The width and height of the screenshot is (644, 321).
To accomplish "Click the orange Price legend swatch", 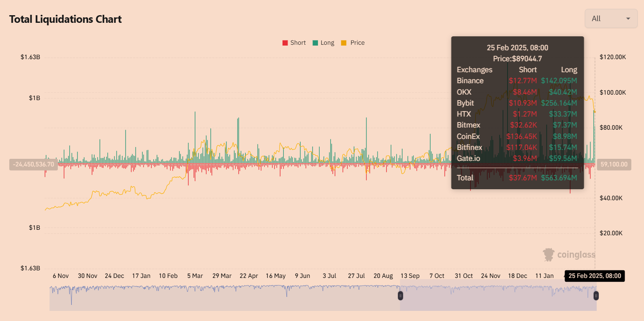I will [344, 43].
